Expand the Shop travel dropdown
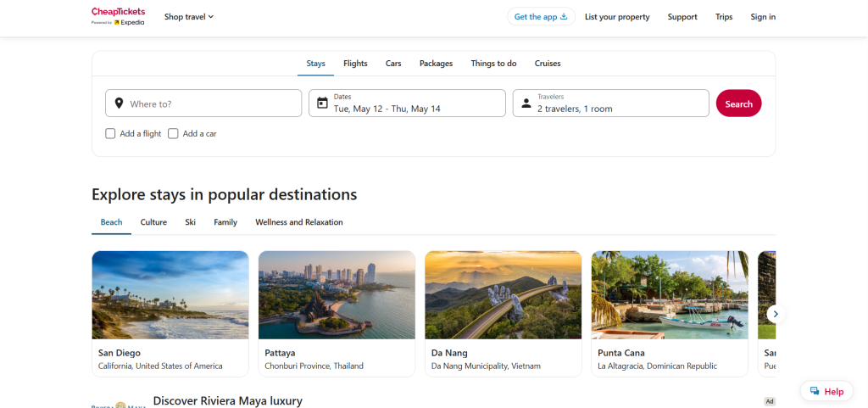Screen dimensions: 868x408 189,17
